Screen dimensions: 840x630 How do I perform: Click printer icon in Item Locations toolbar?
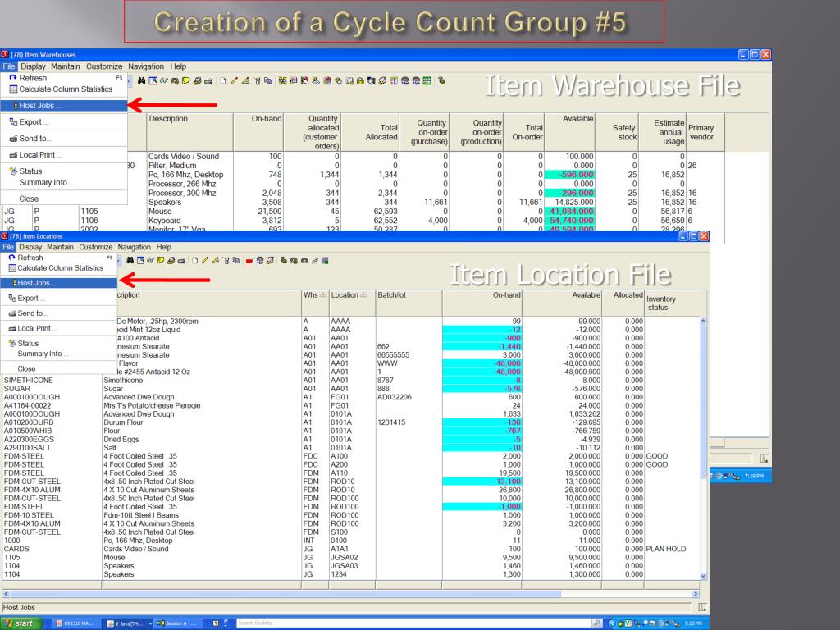(181, 261)
